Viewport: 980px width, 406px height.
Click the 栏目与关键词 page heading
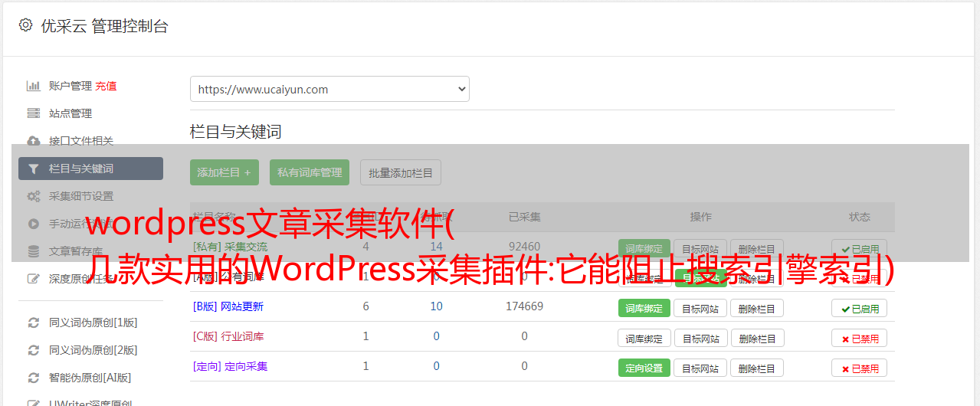click(x=235, y=132)
